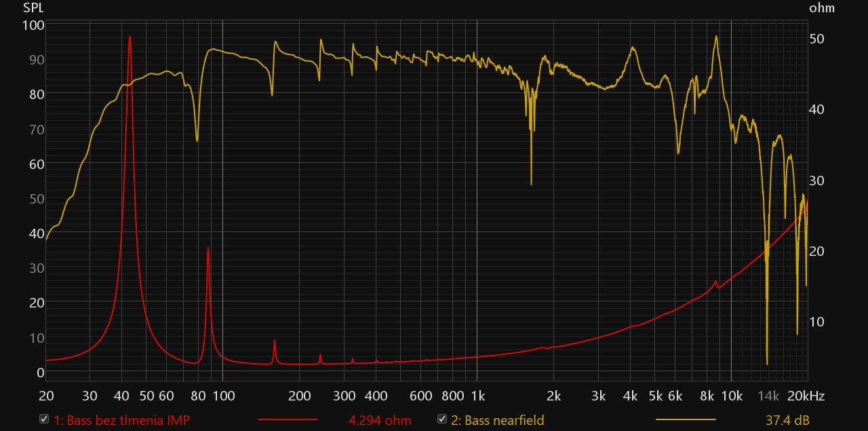The width and height of the screenshot is (868, 431).
Task: Click the "400" frequency axis label
Action: pyautogui.click(x=376, y=396)
